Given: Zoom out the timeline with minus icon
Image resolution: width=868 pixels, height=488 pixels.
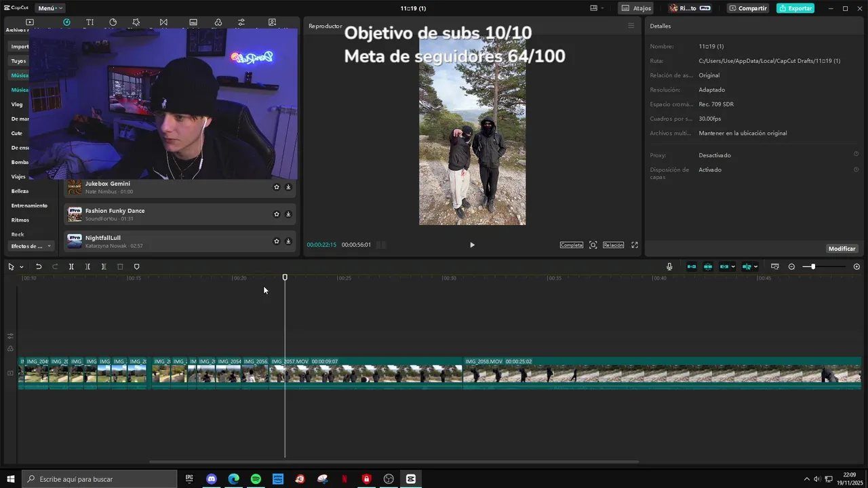Looking at the screenshot, I should 791,267.
